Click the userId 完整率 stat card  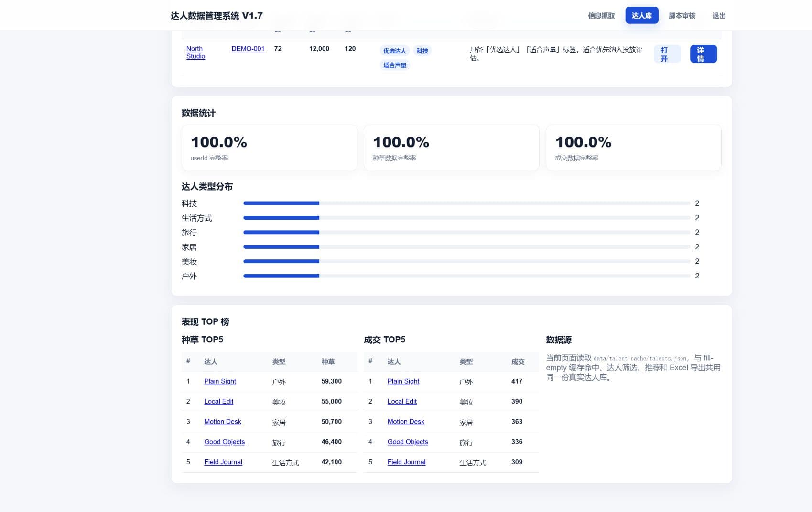point(269,148)
